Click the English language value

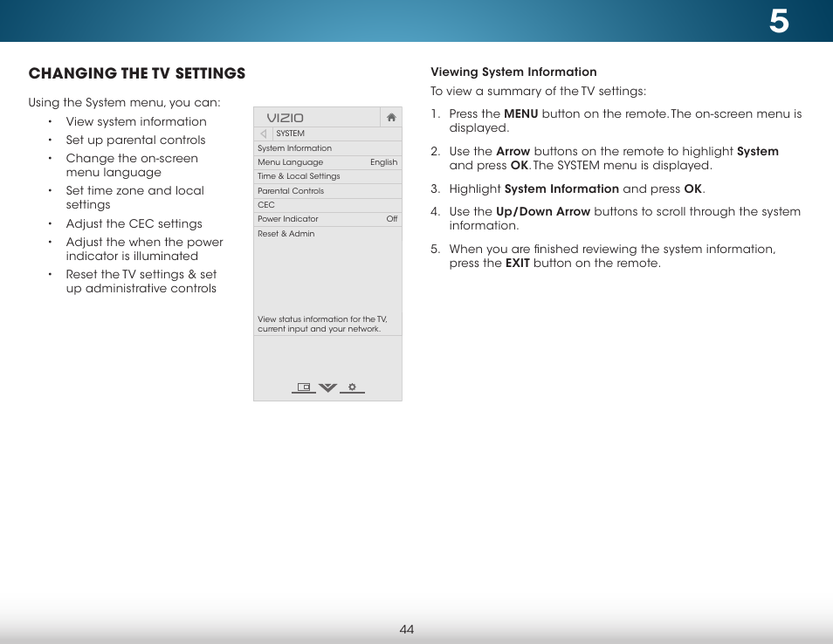382,161
